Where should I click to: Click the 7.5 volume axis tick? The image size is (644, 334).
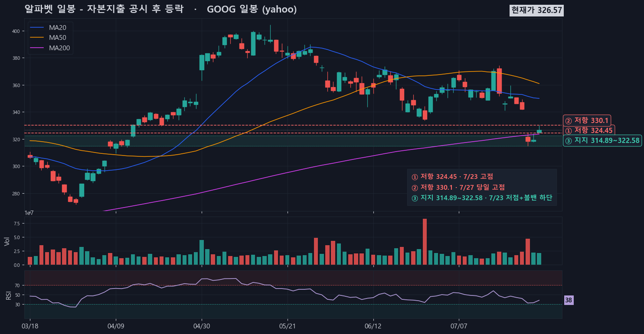tap(17, 224)
